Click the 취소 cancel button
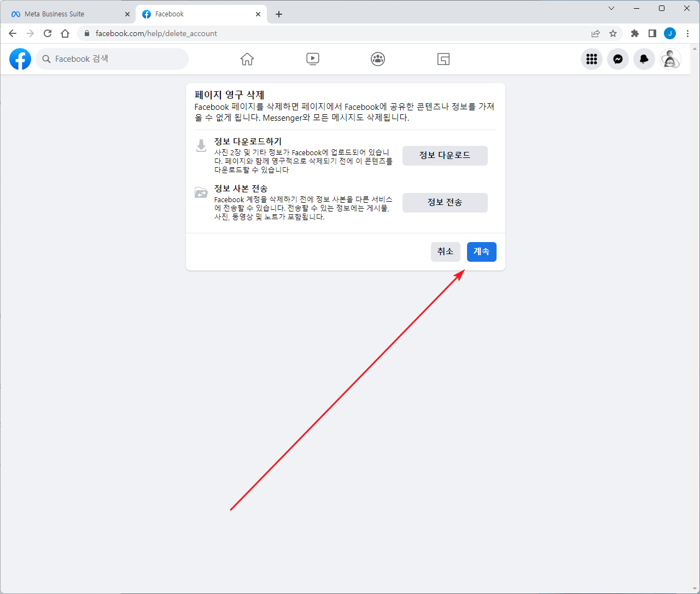This screenshot has height=594, width=700. (x=446, y=251)
